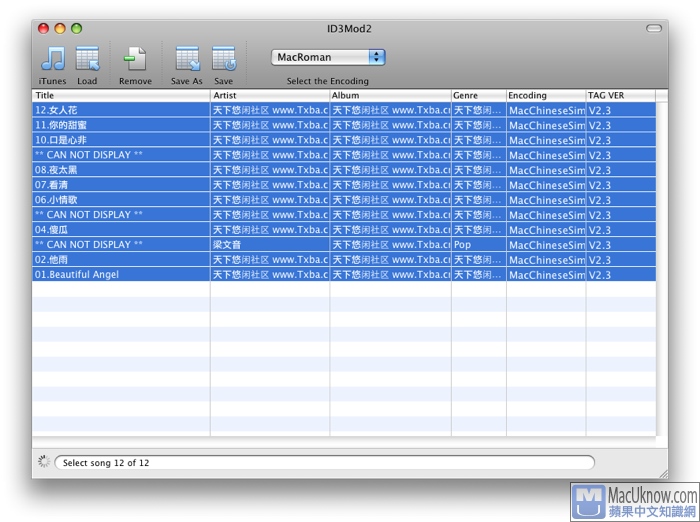Select the row titled 06.小情歌
This screenshot has height=522, width=700.
click(x=344, y=200)
